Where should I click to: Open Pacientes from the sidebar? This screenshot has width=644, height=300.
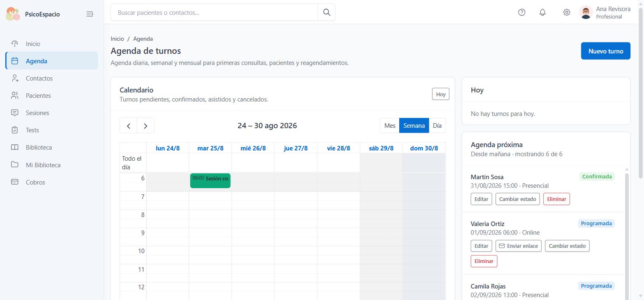coord(52,95)
